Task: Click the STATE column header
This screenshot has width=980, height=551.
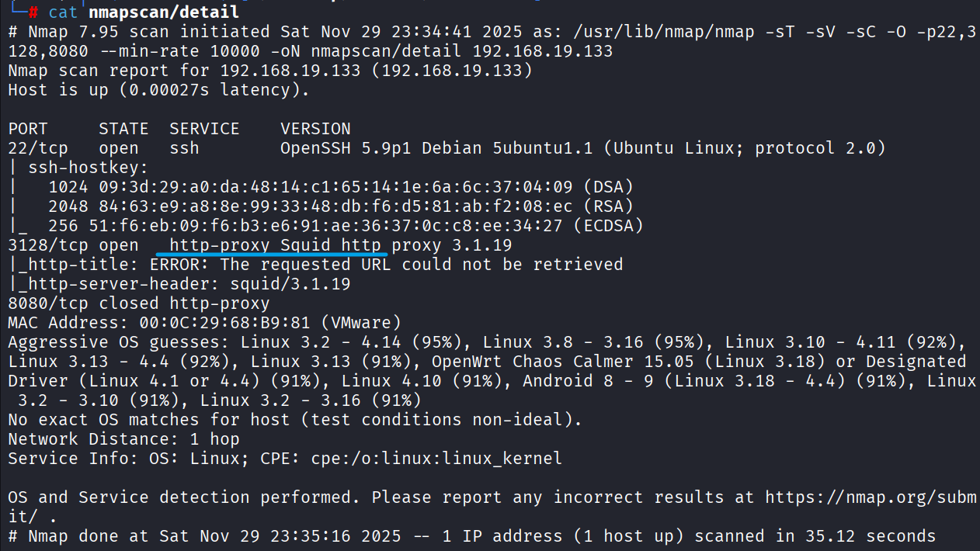Action: [x=123, y=129]
